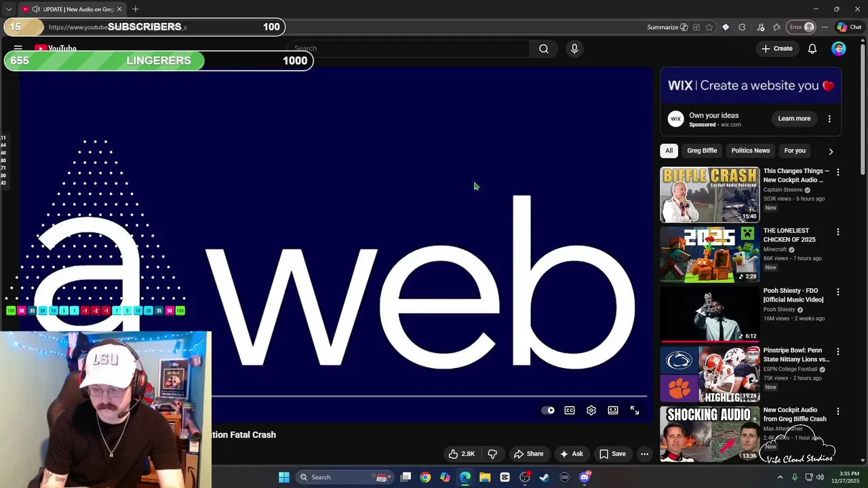Image resolution: width=868 pixels, height=488 pixels.
Task: Favorite this page with the star icon
Action: [x=709, y=27]
